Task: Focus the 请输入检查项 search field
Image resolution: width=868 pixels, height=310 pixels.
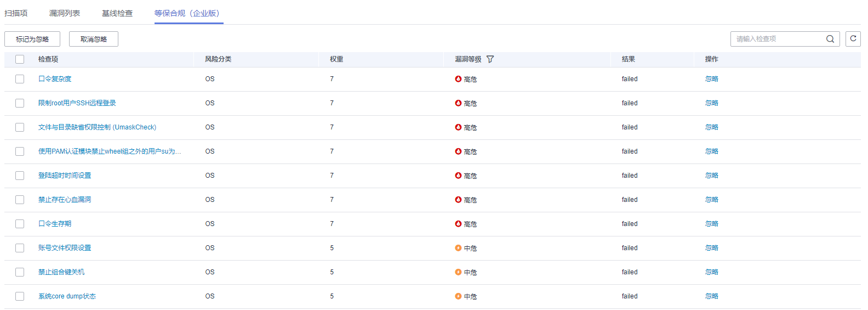Action: click(x=778, y=39)
